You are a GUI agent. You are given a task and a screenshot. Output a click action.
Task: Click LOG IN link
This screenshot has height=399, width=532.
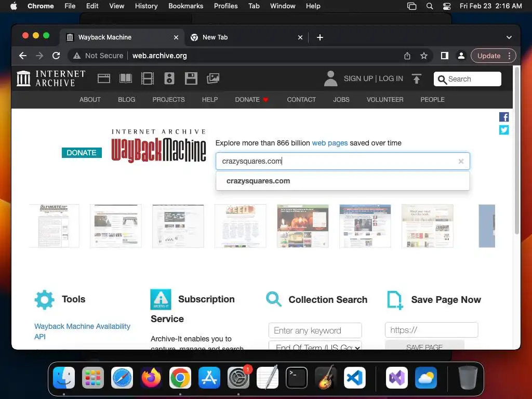(391, 78)
